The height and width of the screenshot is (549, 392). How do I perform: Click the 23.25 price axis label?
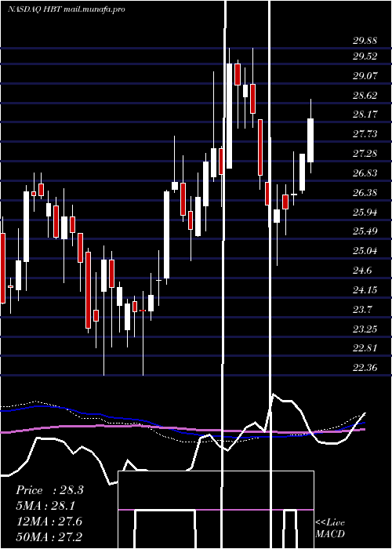pos(365,329)
